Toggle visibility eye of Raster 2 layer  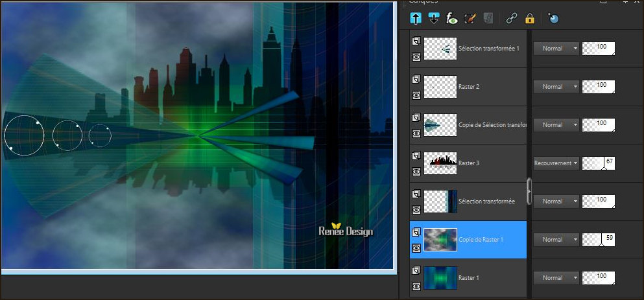(416, 95)
